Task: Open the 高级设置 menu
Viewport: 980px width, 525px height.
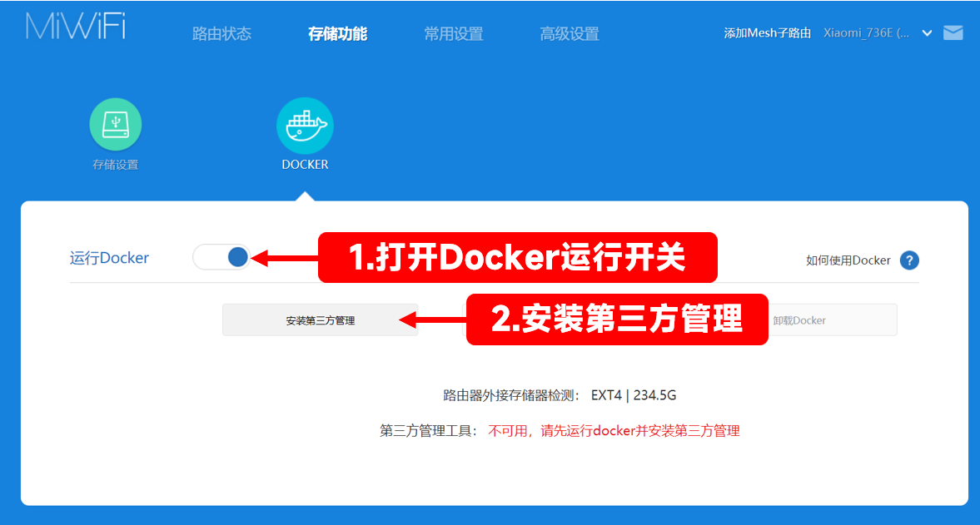Action: tap(570, 33)
